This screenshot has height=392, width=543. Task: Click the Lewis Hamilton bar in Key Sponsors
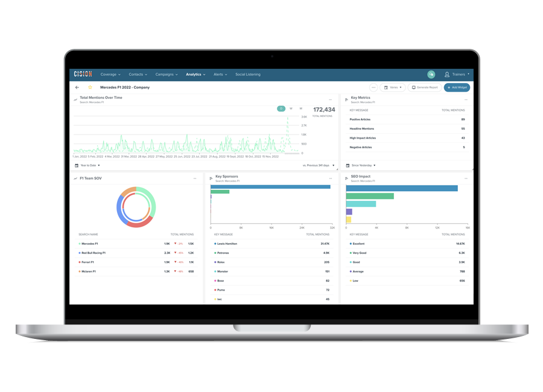[270, 187]
